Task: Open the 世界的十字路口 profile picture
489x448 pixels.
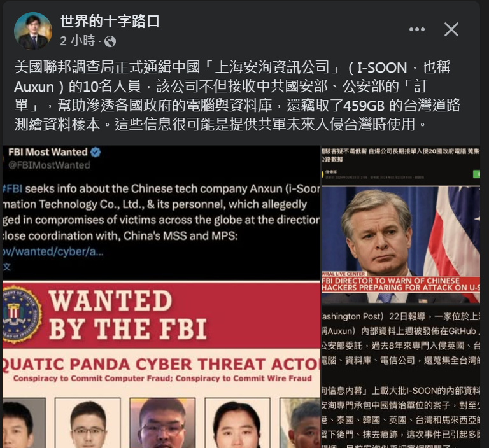Action: pyautogui.click(x=33, y=31)
